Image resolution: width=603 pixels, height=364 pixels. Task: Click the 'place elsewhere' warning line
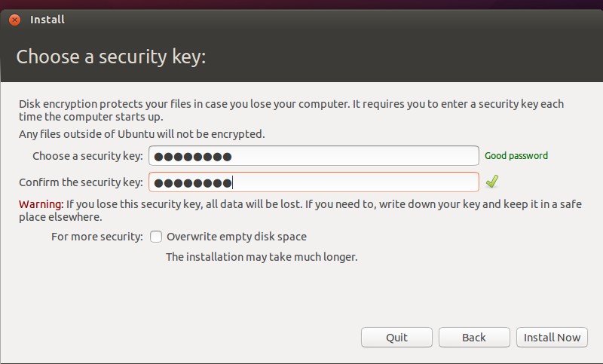[x=60, y=217]
